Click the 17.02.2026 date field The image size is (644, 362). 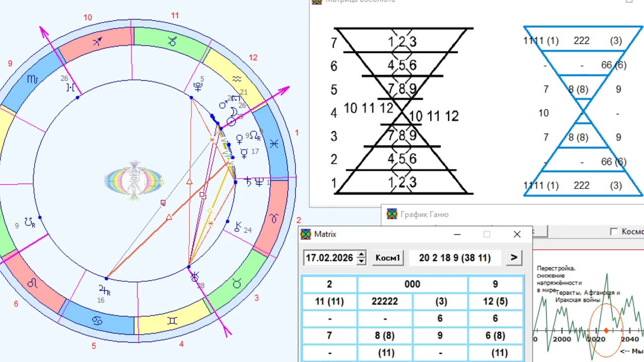330,258
